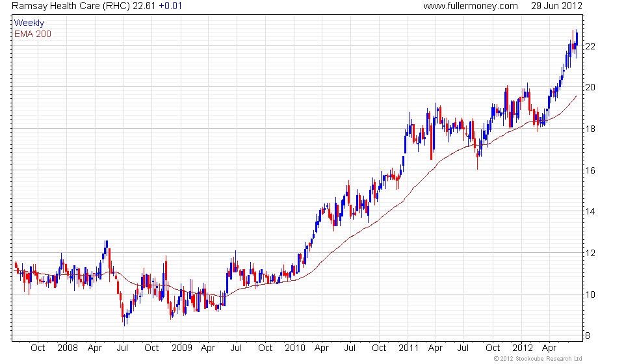Click the red EMA 200 line end near 19.5
Image resolution: width=637 pixels, height=364 pixels.
(x=576, y=96)
